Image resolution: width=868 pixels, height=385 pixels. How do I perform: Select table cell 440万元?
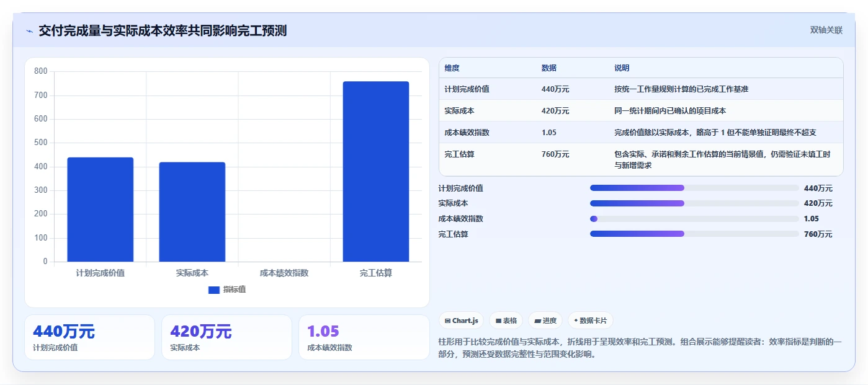tap(555, 89)
